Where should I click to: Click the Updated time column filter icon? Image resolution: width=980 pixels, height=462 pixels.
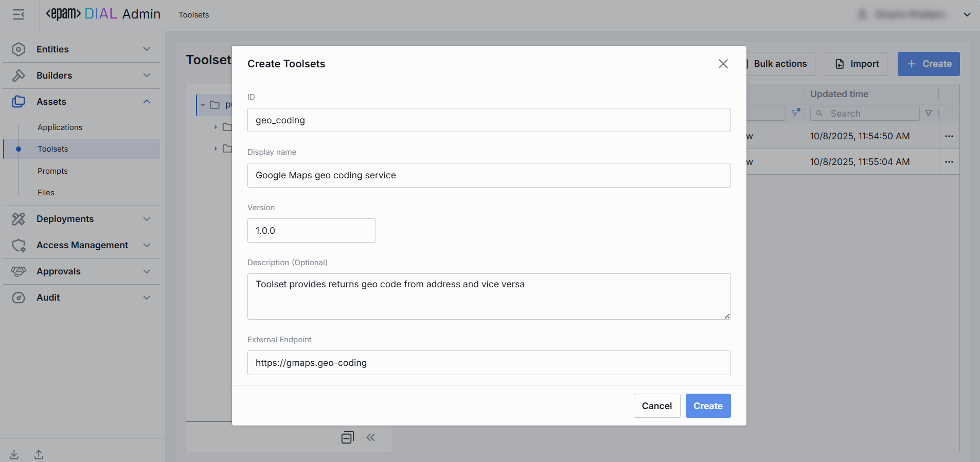point(928,114)
